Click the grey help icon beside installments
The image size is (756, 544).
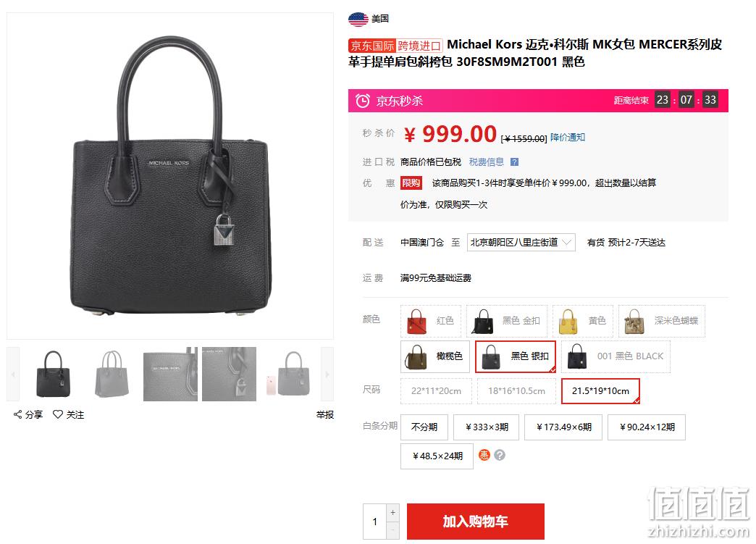tap(500, 455)
